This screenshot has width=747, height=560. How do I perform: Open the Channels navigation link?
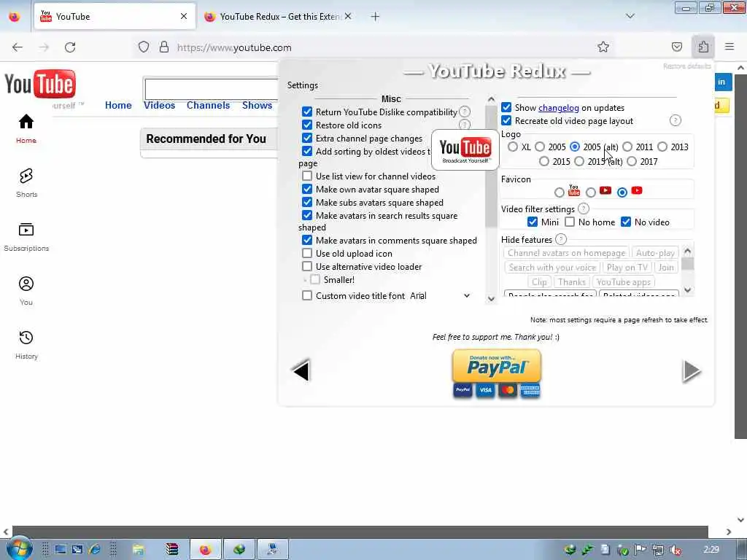click(208, 105)
